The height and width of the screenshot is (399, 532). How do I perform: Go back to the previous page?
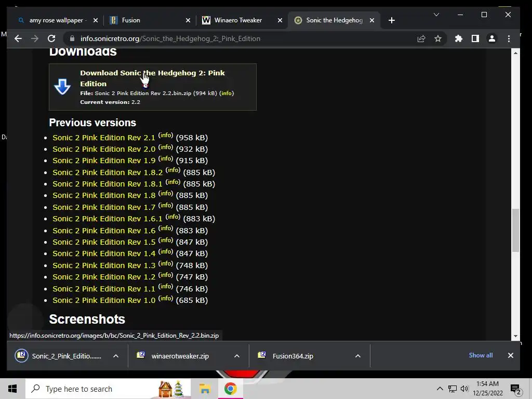point(18,38)
